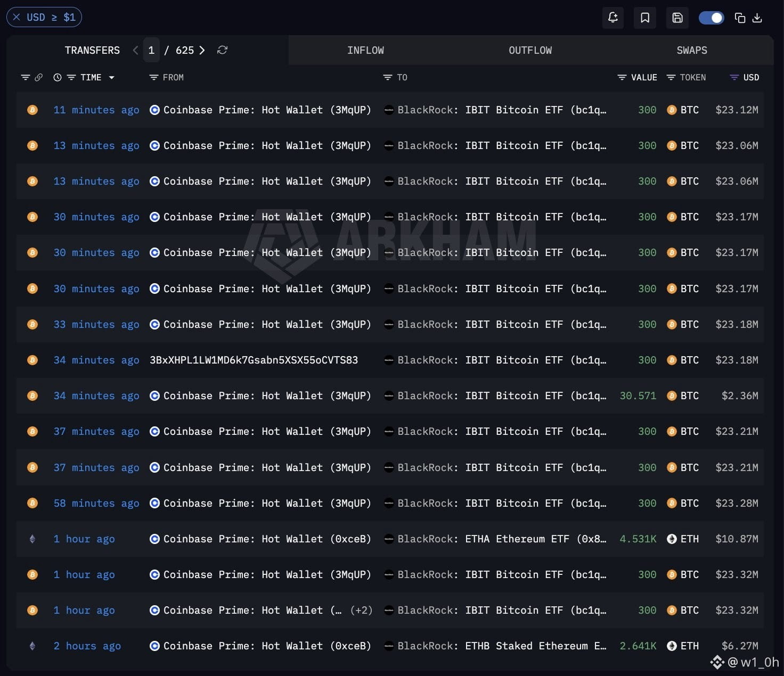Click the Bitcoin chain icon in the 58 minutes ago row
Viewport: 784px width, 676px height.
(x=32, y=504)
